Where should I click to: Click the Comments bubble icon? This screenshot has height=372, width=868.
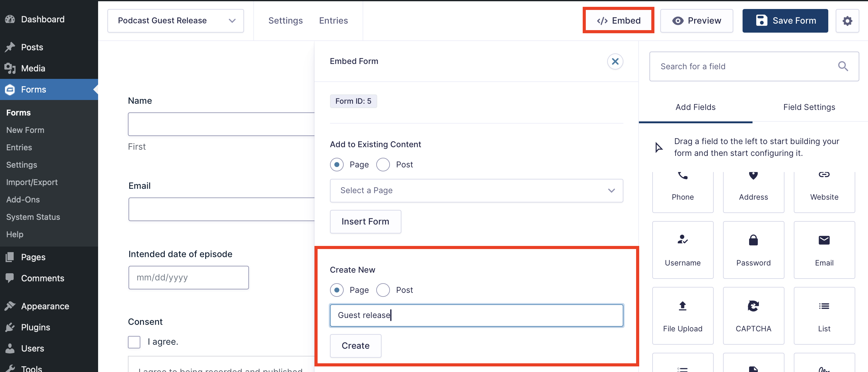click(x=10, y=278)
